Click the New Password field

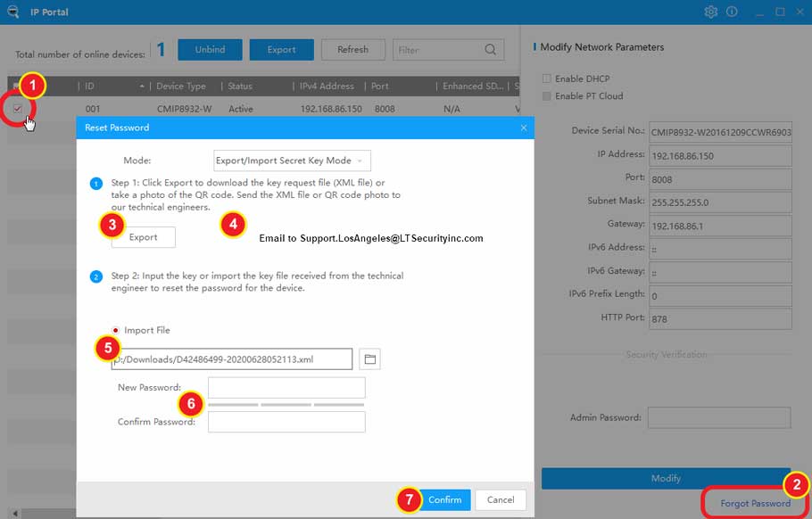point(286,387)
